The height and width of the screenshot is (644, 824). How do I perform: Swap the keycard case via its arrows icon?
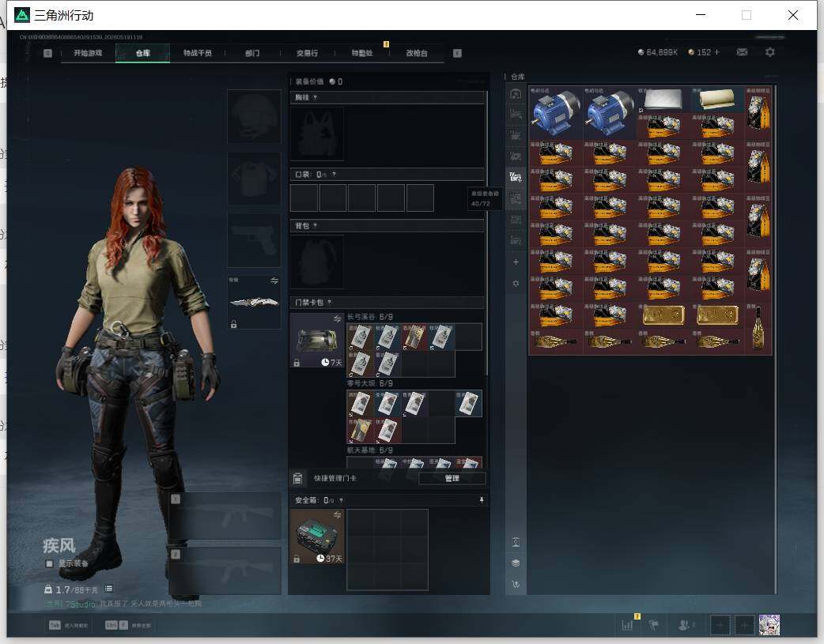pyautogui.click(x=338, y=319)
